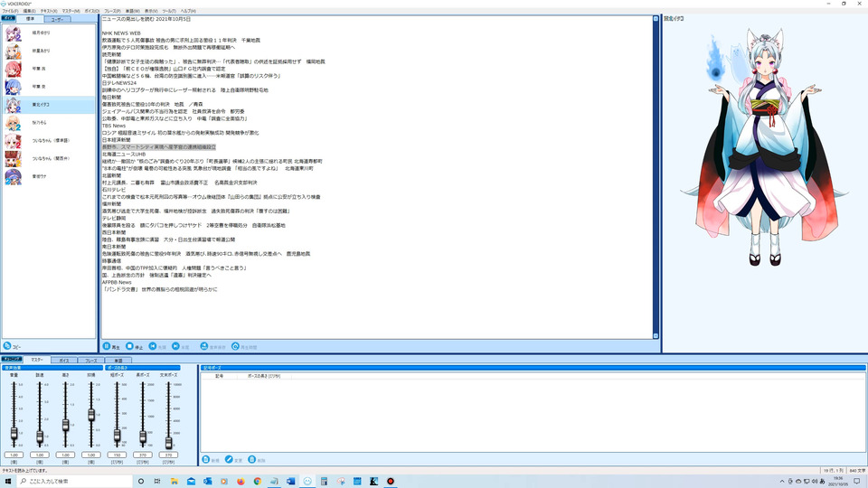The height and width of the screenshot is (488, 868).
Task: Click the コピー (copy voice) icon
Action: (x=7, y=346)
